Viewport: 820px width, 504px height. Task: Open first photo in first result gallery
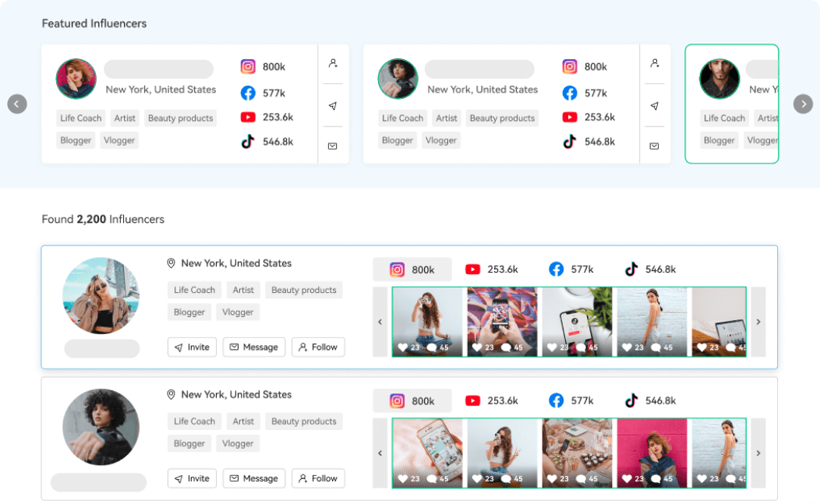point(428,322)
